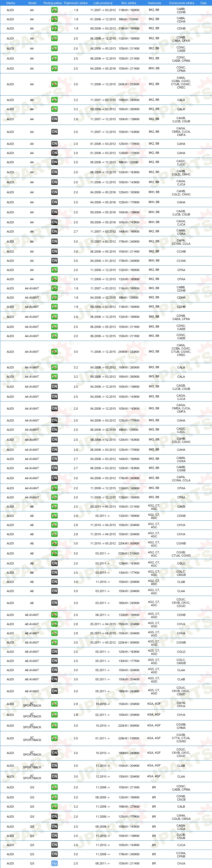Viewport: 212px width, 868px height.
Task: Click the Rodzaj paliwa column header
Action: pyautogui.click(x=53, y=3)
